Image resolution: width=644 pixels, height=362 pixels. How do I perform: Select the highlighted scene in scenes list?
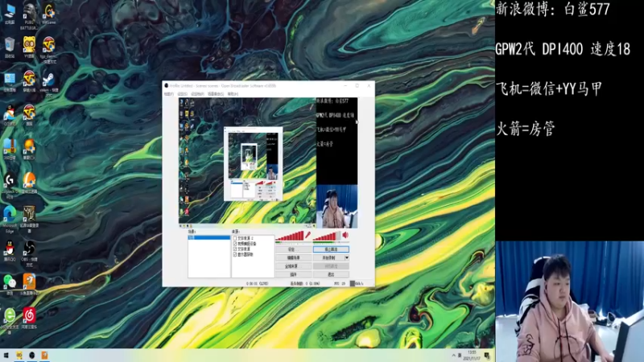tap(209, 237)
